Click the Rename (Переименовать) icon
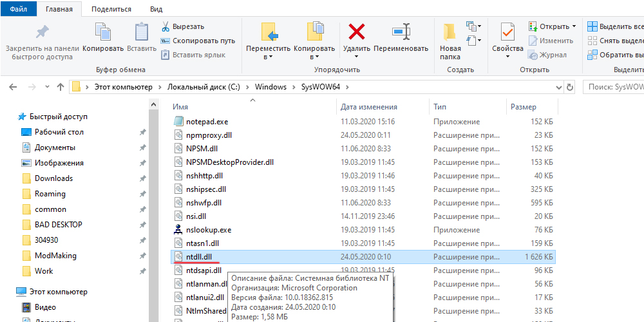This screenshot has height=322, width=644. point(401,32)
